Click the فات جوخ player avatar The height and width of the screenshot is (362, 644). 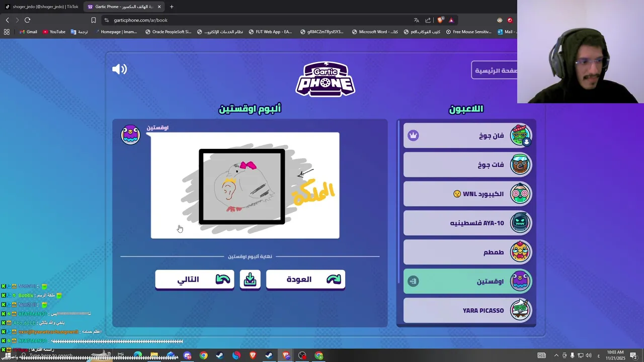pyautogui.click(x=520, y=165)
